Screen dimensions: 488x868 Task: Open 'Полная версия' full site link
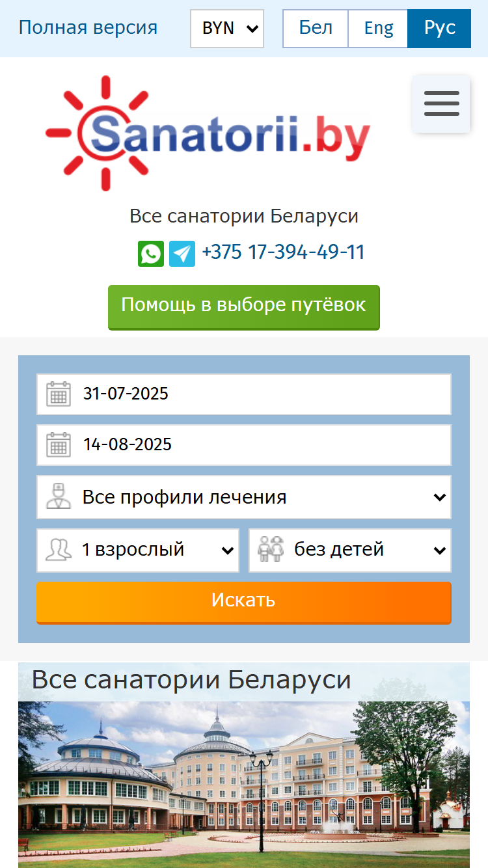[88, 28]
